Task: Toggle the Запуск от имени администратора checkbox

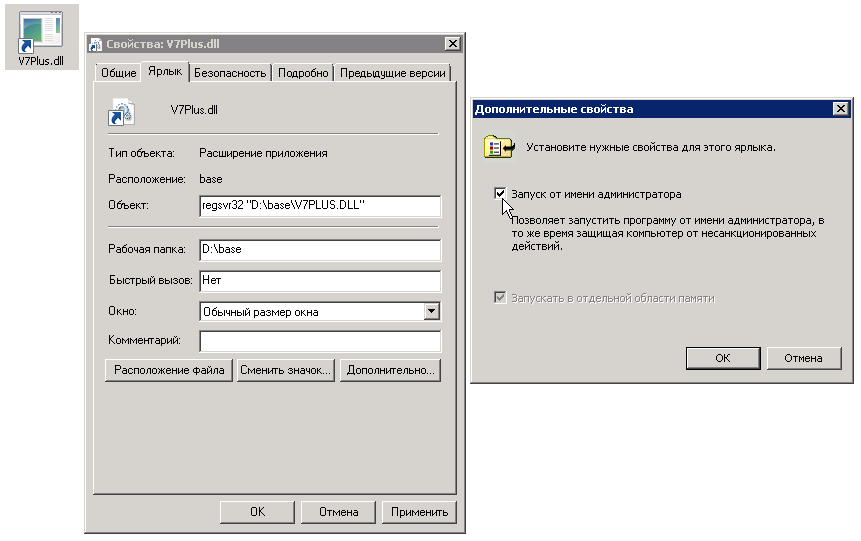Action: pyautogui.click(x=500, y=194)
